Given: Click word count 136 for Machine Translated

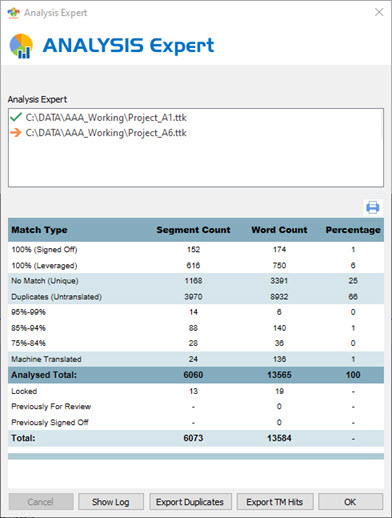Looking at the screenshot, I should (x=279, y=359).
